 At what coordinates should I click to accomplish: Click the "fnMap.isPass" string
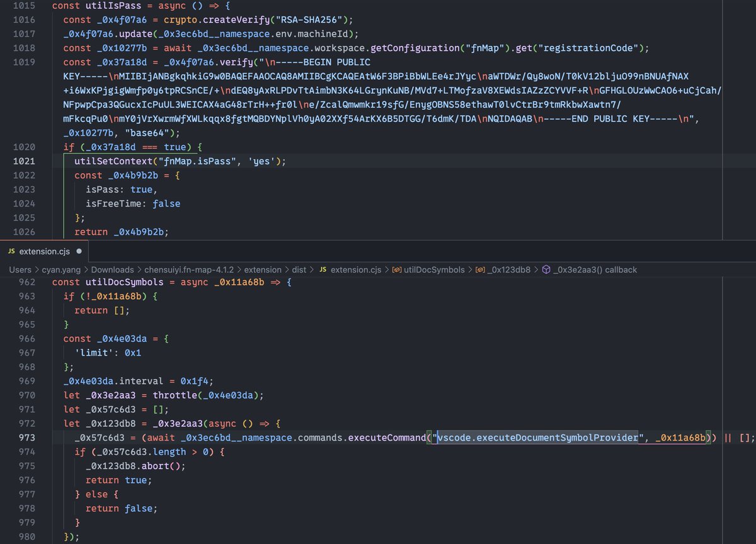point(196,161)
